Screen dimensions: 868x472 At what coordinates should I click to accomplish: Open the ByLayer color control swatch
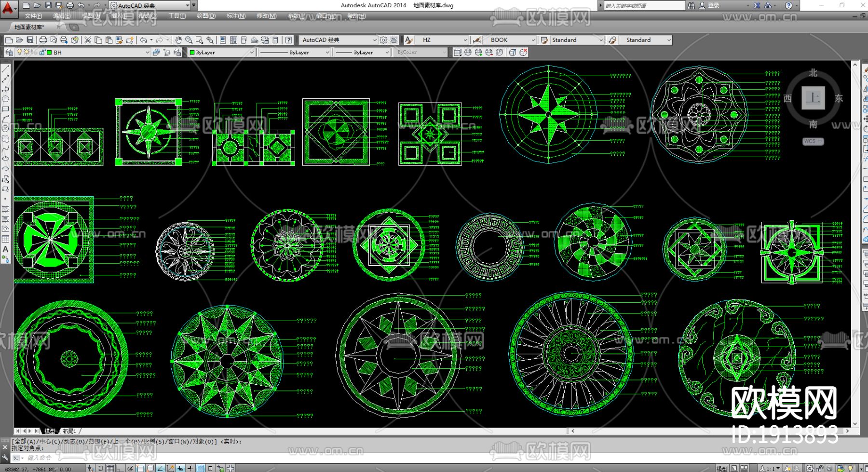point(221,53)
